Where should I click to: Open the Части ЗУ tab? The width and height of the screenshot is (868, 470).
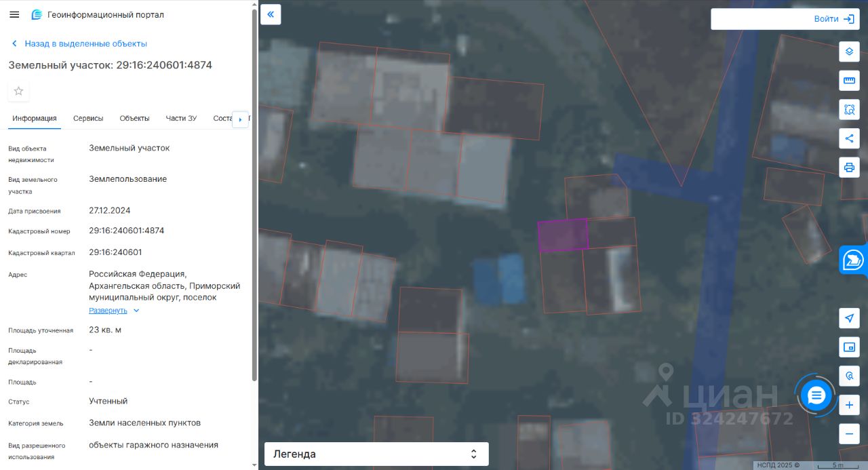pyautogui.click(x=181, y=118)
